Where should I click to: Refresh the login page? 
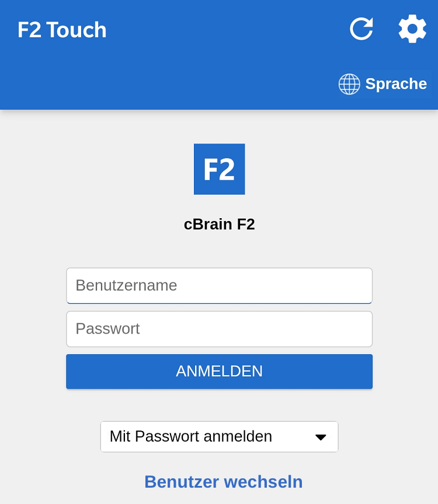pos(361,29)
